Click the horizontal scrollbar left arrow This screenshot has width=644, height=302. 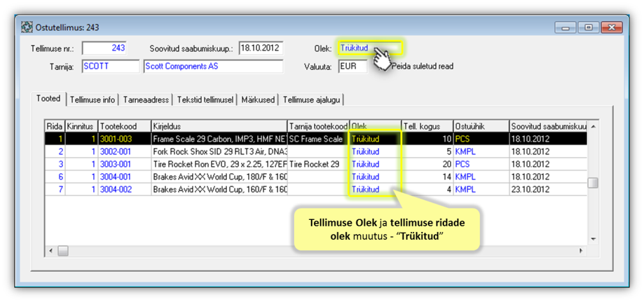51,250
